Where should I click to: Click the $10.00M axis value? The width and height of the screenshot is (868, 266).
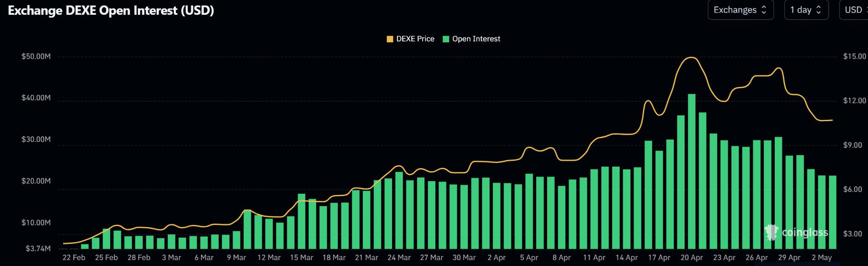[x=36, y=222]
